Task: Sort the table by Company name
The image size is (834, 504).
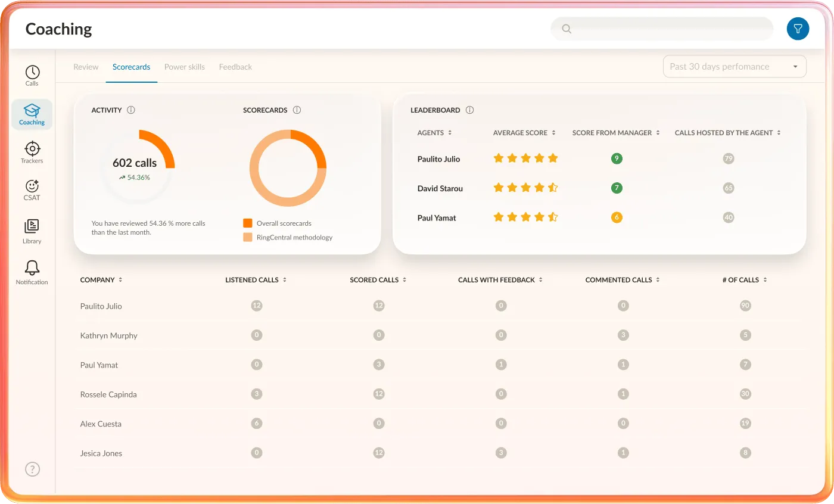Action: coord(120,279)
